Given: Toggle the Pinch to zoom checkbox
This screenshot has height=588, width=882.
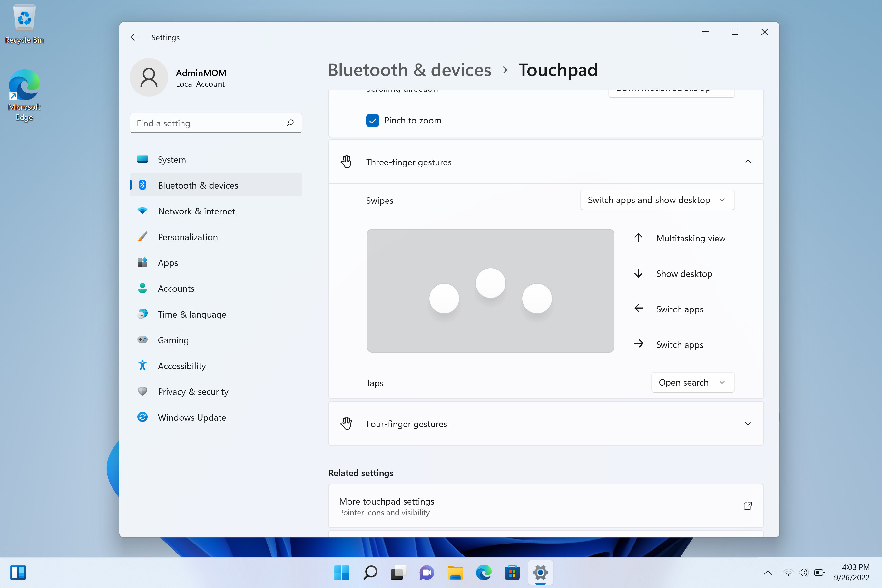Looking at the screenshot, I should [x=372, y=120].
